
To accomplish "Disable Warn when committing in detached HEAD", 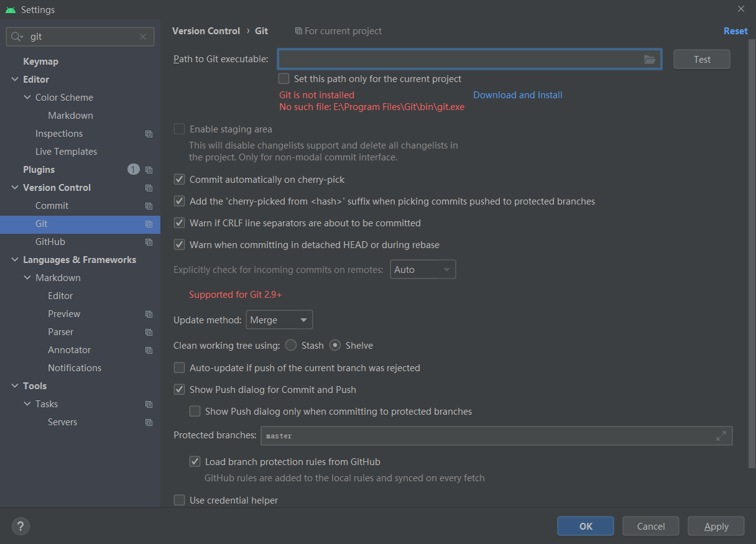I will click(x=179, y=245).
